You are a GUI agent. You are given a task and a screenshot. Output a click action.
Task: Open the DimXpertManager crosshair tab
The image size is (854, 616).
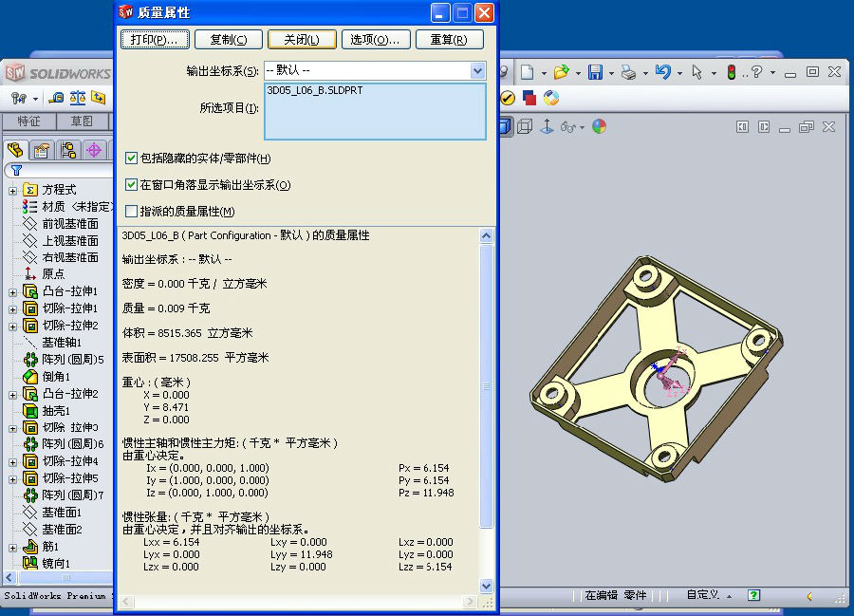click(93, 150)
